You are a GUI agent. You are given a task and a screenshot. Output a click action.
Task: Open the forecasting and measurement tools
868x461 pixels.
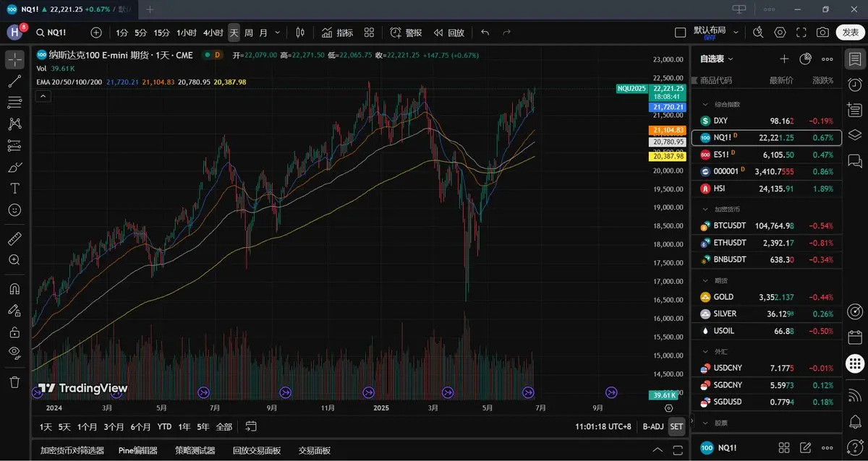[x=14, y=146]
